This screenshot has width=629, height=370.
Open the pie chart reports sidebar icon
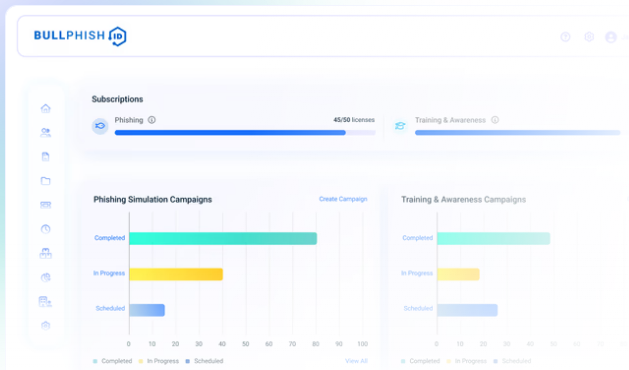tap(46, 277)
